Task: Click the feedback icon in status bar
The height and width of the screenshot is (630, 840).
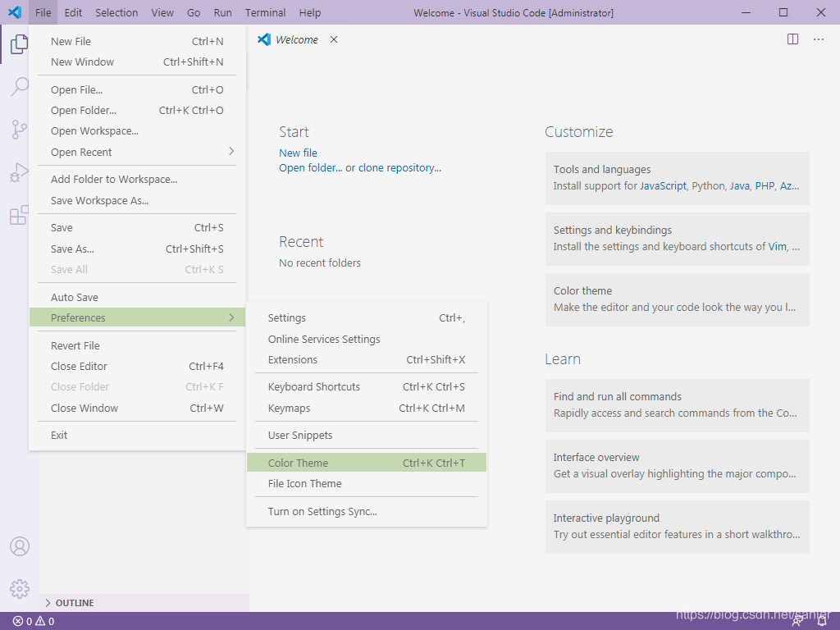Action: (797, 622)
